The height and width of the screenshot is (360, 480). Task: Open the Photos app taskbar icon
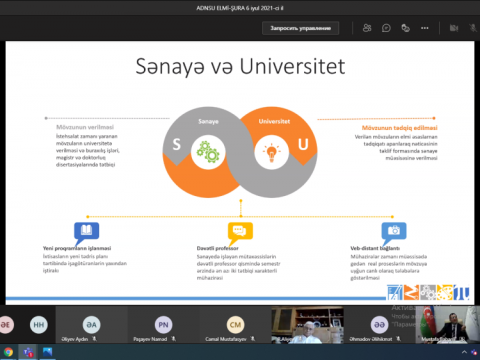click(x=47, y=352)
